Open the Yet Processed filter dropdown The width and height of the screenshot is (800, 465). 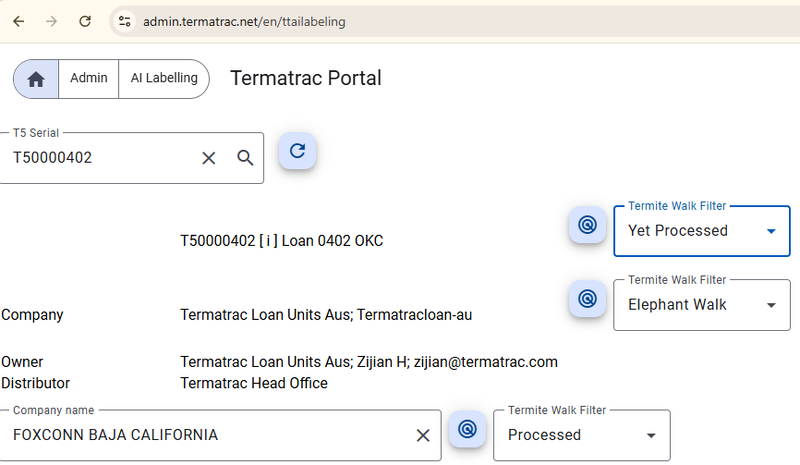[702, 231]
